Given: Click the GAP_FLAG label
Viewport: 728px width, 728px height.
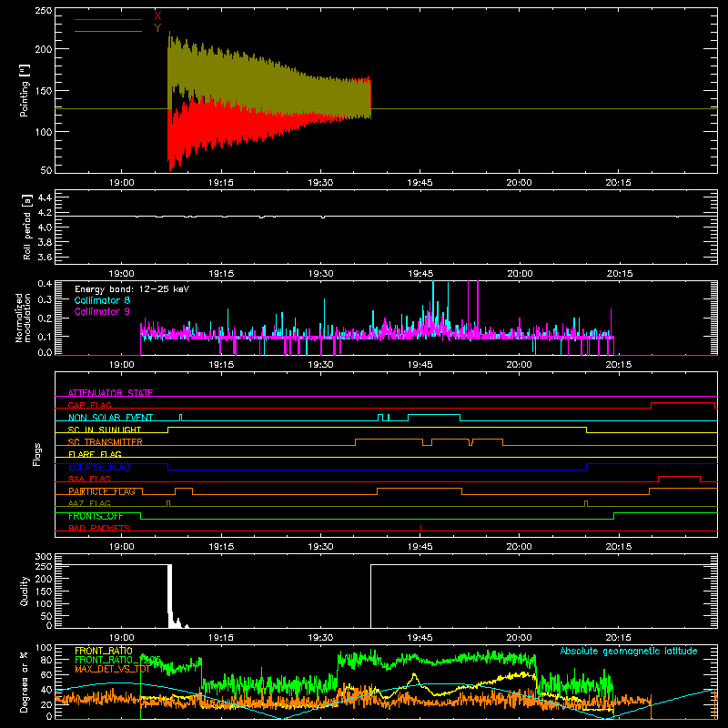Looking at the screenshot, I should pyautogui.click(x=89, y=405).
